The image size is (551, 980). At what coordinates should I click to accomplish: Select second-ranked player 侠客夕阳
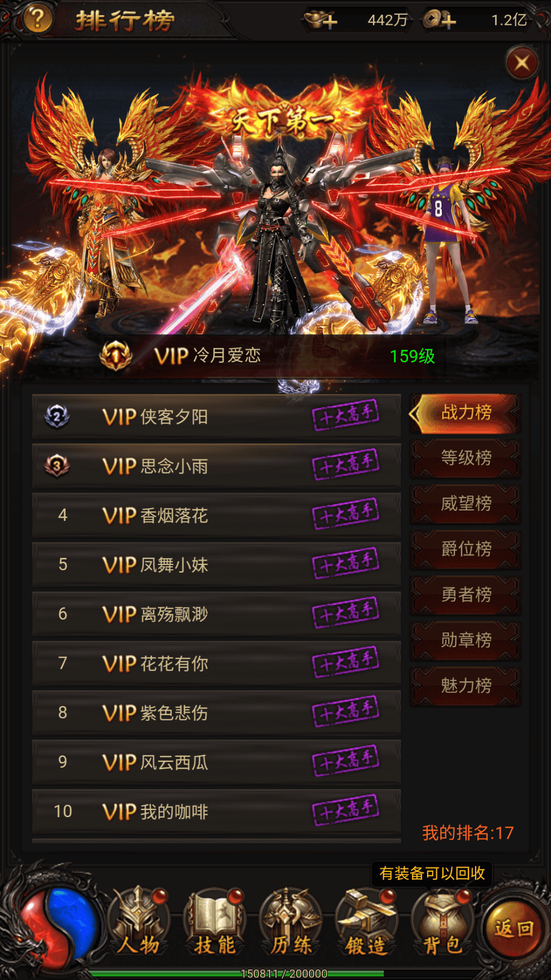(216, 416)
